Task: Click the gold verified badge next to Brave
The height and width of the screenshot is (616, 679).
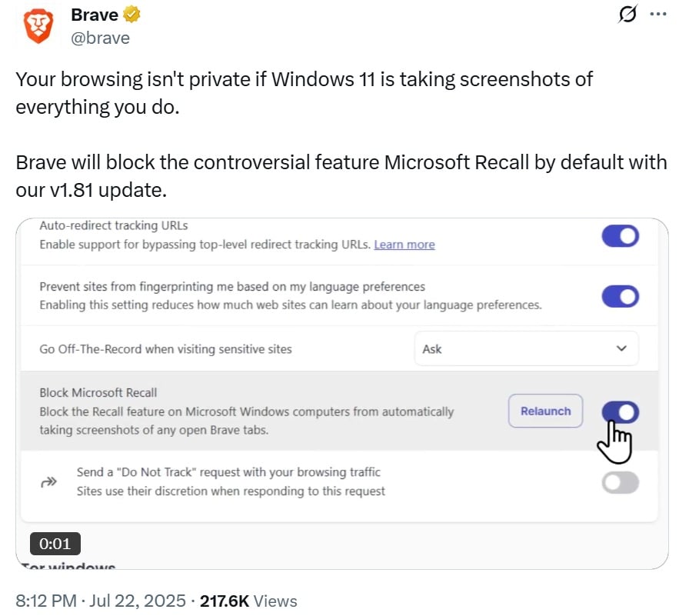Action: (x=131, y=15)
